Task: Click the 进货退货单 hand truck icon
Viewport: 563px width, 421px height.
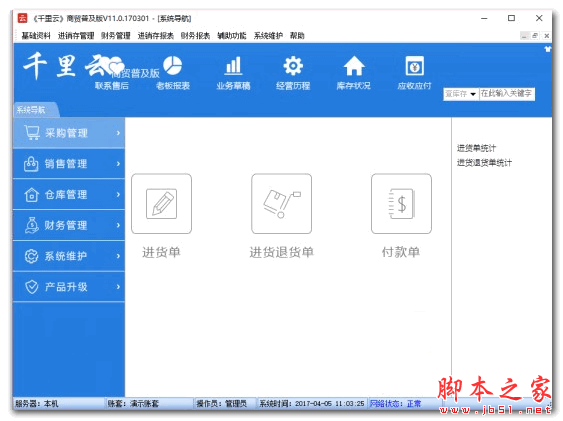Action: click(282, 204)
